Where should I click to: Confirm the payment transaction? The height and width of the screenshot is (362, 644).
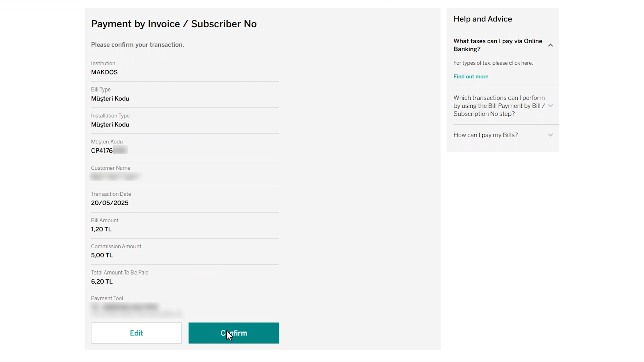click(x=233, y=333)
